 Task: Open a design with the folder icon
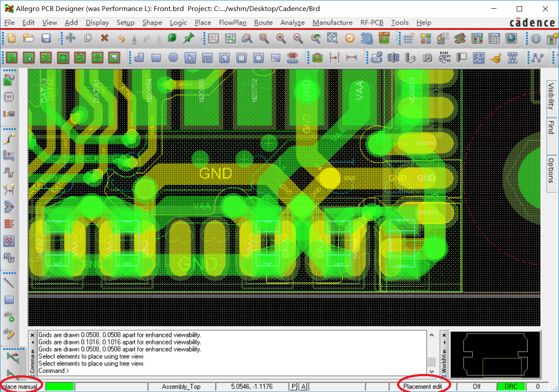pyautogui.click(x=29, y=39)
